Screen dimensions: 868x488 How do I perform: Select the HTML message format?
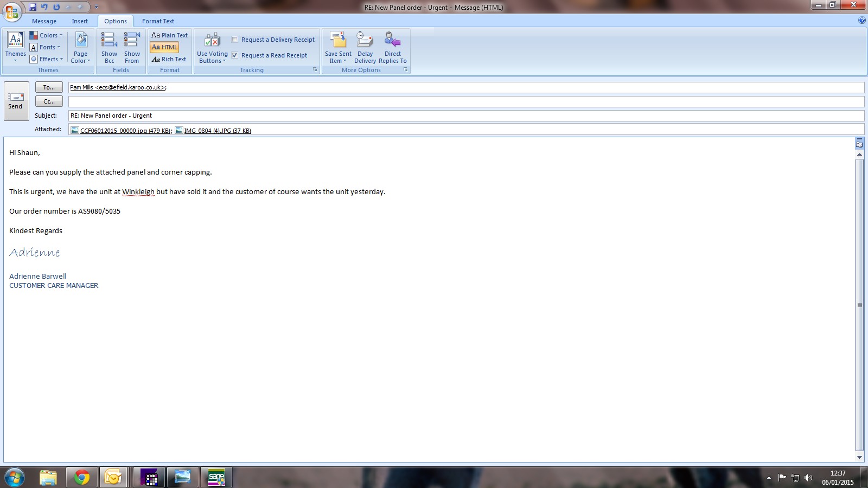164,47
